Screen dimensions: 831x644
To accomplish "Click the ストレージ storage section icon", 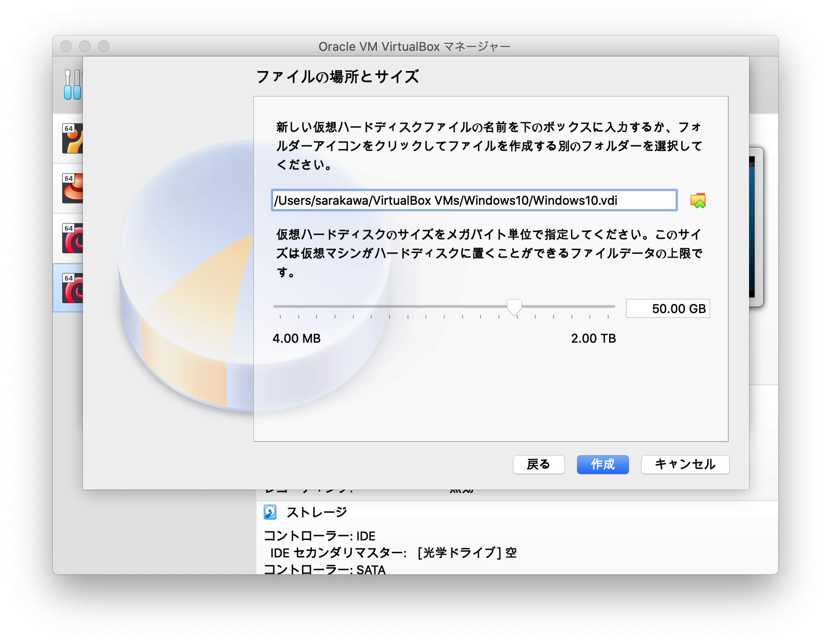I will 270,512.
